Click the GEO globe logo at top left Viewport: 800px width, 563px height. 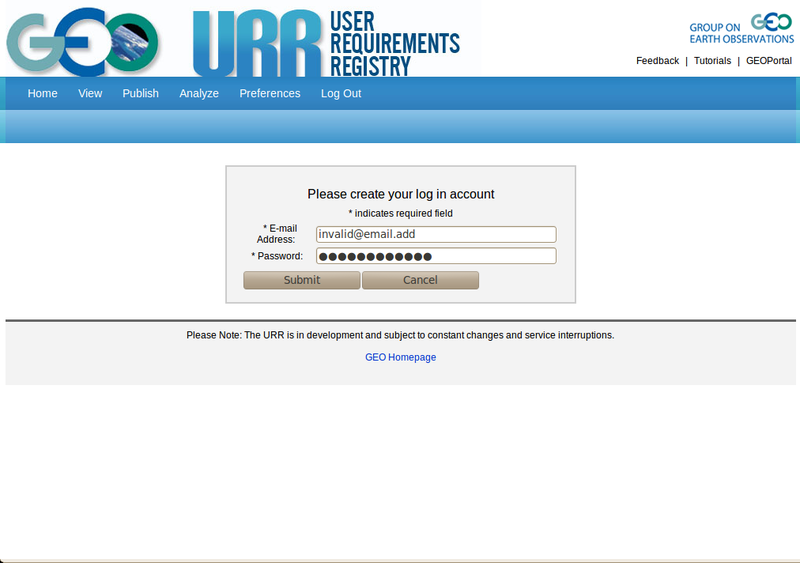pos(82,40)
